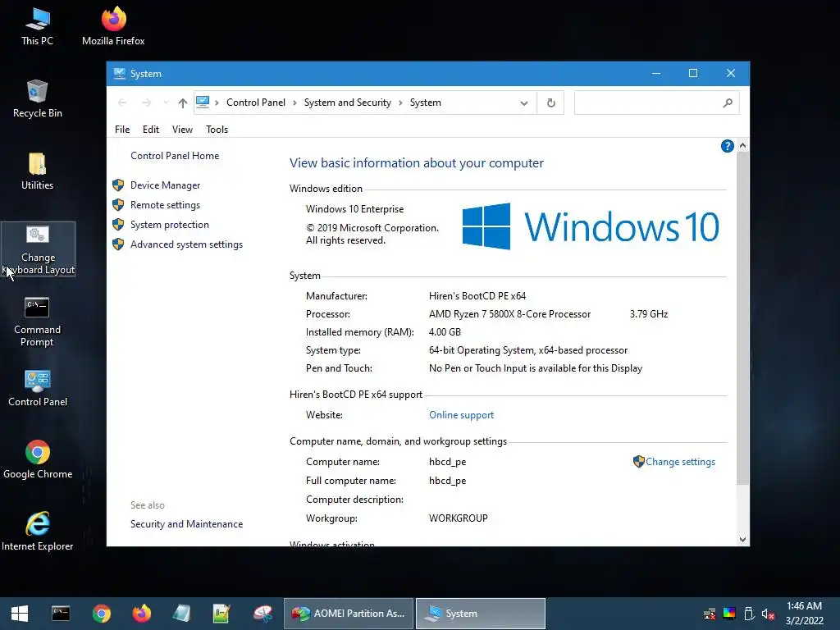Select Mozilla Firefox desktop icon
Viewport: 840px width, 630px height.
click(x=113, y=27)
